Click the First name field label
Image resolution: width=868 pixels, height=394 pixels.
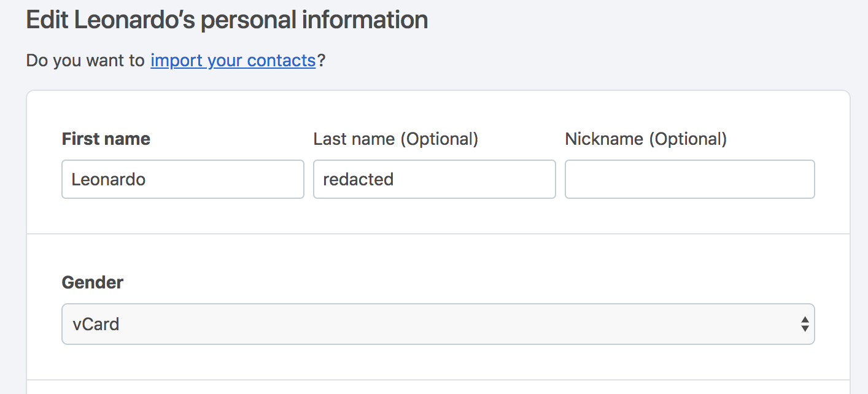click(x=106, y=139)
